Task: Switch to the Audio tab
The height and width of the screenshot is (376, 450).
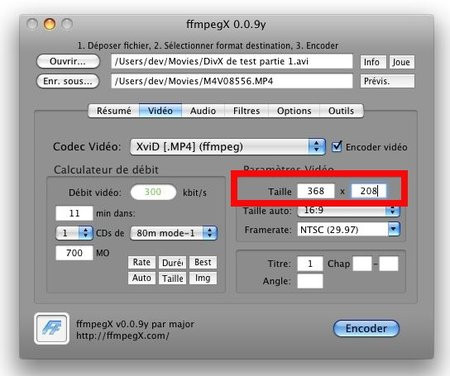Action: tap(203, 111)
